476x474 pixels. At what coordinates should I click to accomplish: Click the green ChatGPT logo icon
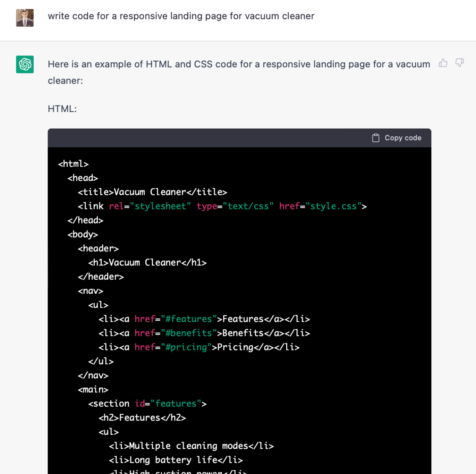[x=25, y=64]
